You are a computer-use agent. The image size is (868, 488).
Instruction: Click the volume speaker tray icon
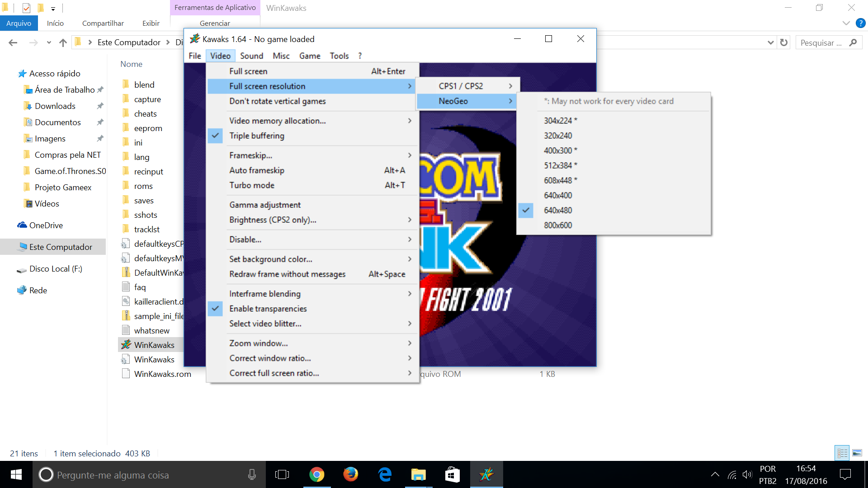click(747, 474)
